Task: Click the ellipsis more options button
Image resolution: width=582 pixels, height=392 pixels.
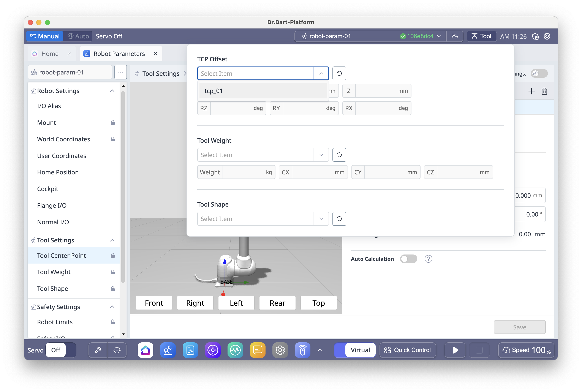Action: [x=120, y=72]
